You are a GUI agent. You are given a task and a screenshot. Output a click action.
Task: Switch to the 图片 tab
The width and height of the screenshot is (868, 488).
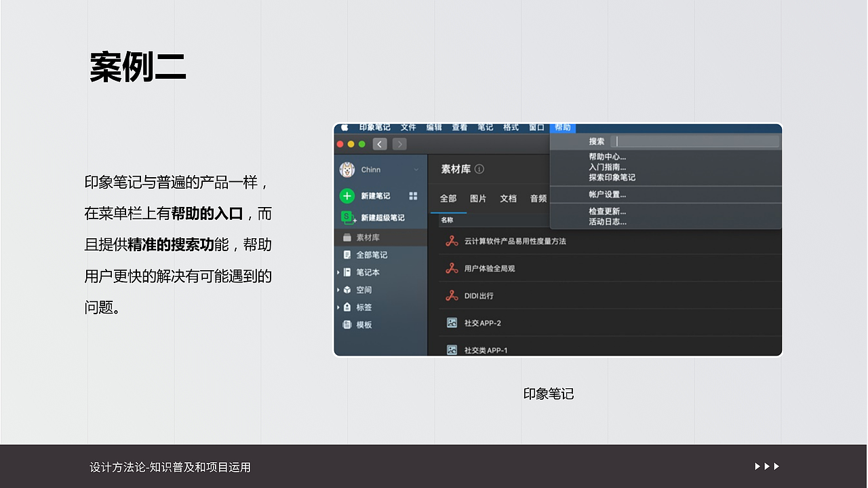(478, 198)
